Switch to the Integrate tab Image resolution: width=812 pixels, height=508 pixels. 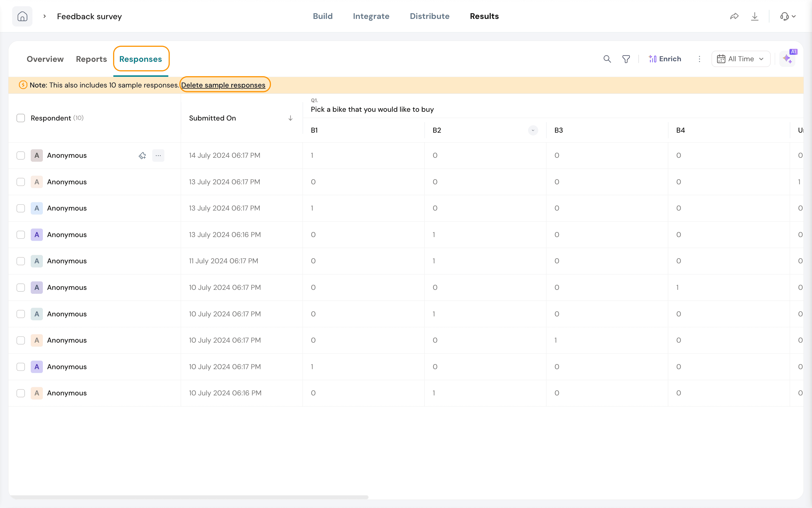(371, 16)
